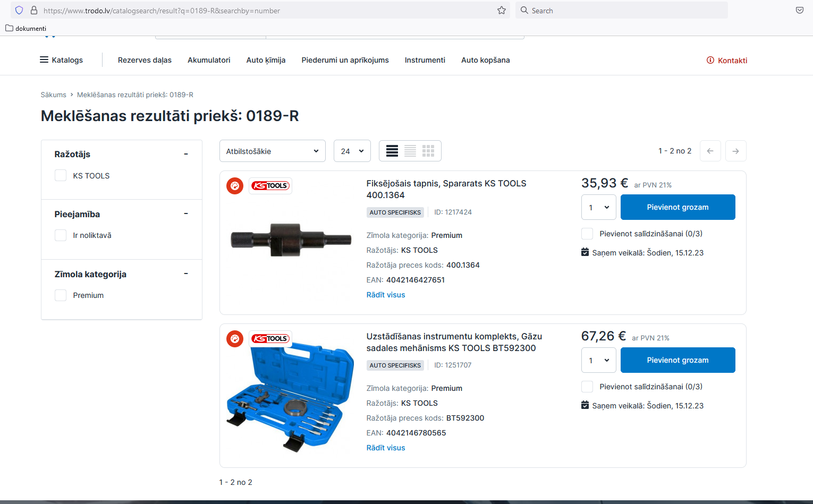Open the Pocket save icon
The height and width of the screenshot is (504, 813).
[x=800, y=10]
